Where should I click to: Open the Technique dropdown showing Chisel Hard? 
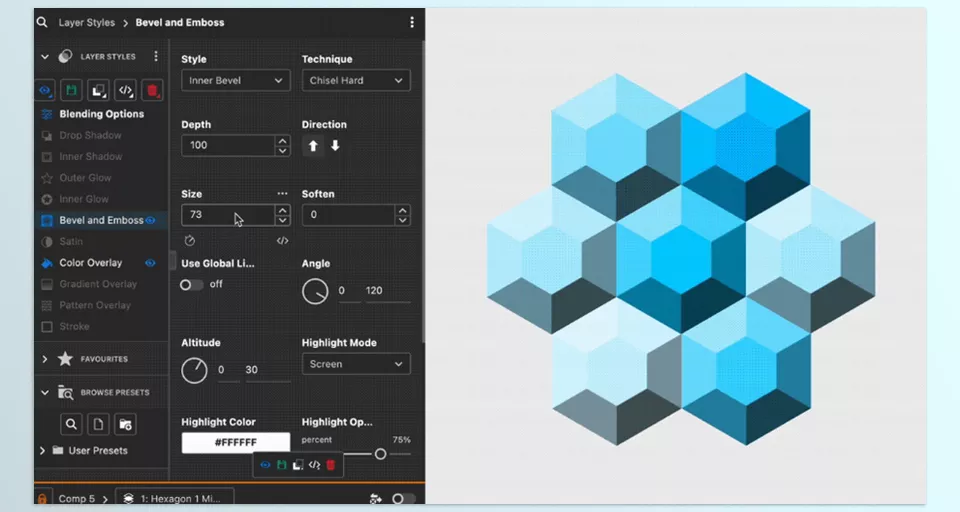coord(356,80)
